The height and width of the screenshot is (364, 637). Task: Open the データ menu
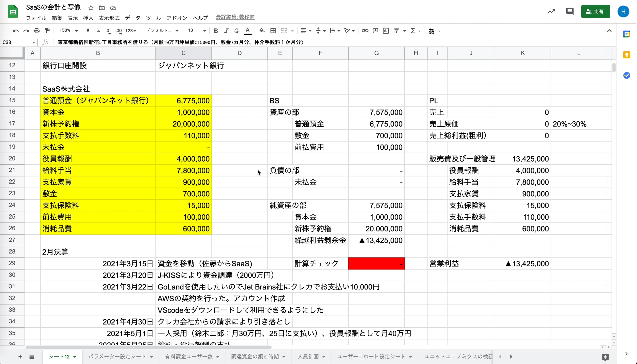click(x=132, y=18)
